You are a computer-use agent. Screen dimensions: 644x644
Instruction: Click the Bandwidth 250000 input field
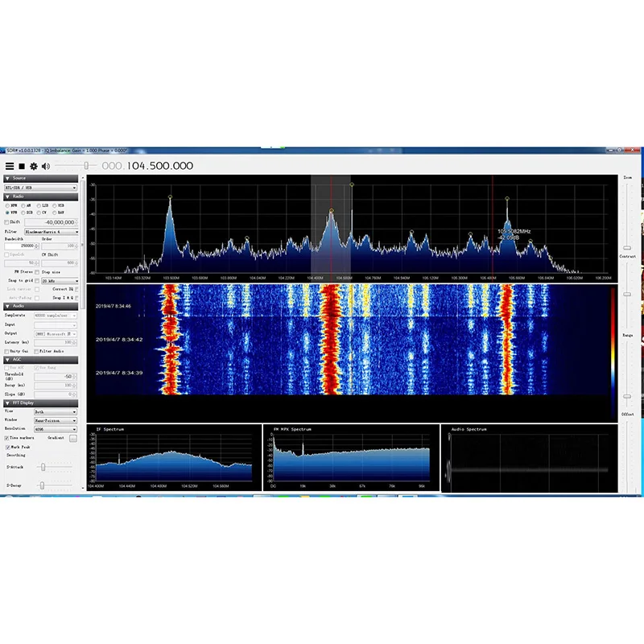coord(22,246)
